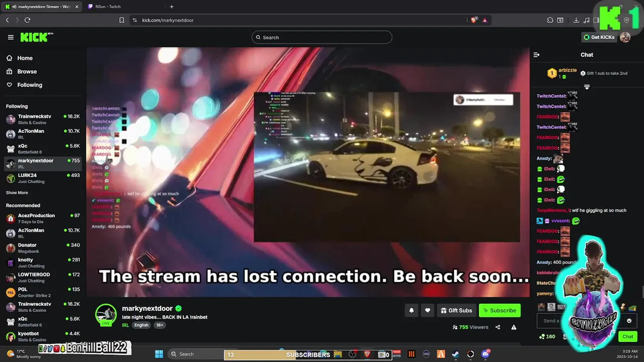Click the English language tag
644x362 pixels.
coord(141,325)
